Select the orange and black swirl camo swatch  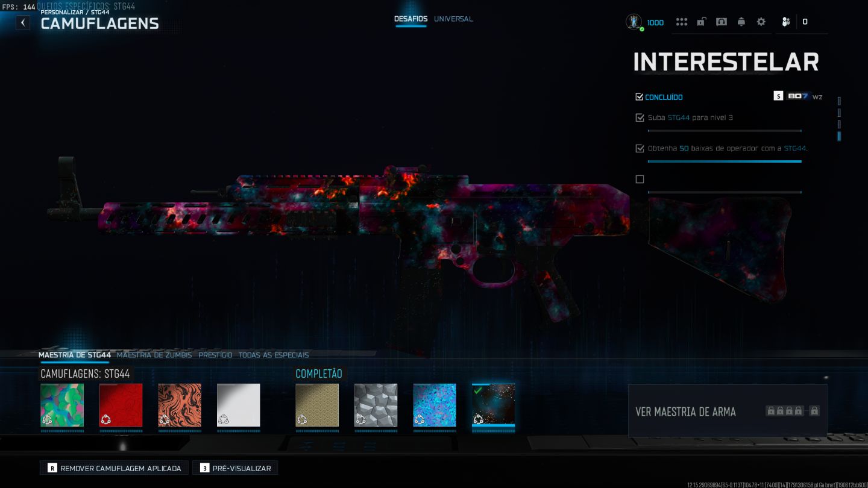(180, 405)
